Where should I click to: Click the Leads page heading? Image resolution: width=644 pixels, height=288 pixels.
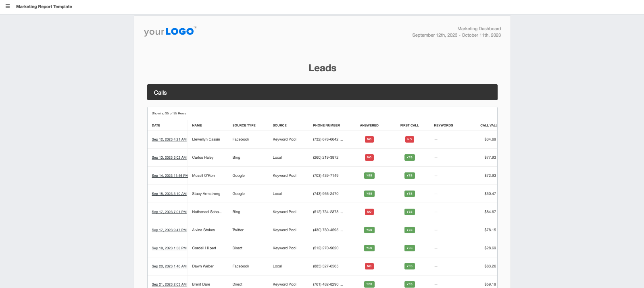click(322, 68)
